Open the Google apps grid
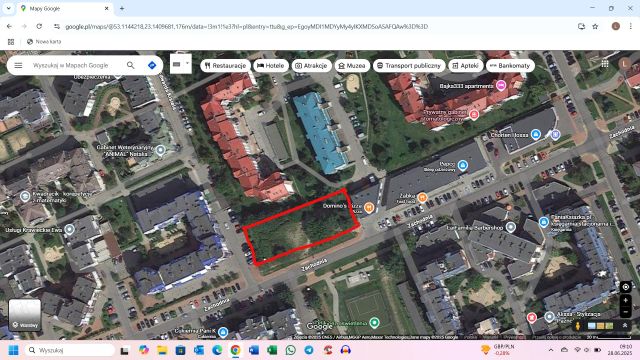This screenshot has height=360, width=640. [x=604, y=63]
